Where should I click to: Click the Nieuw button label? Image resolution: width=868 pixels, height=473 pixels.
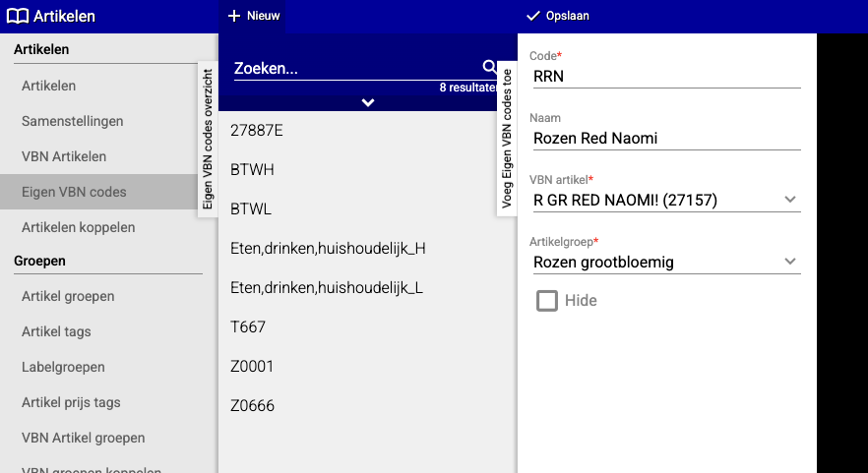pyautogui.click(x=264, y=16)
